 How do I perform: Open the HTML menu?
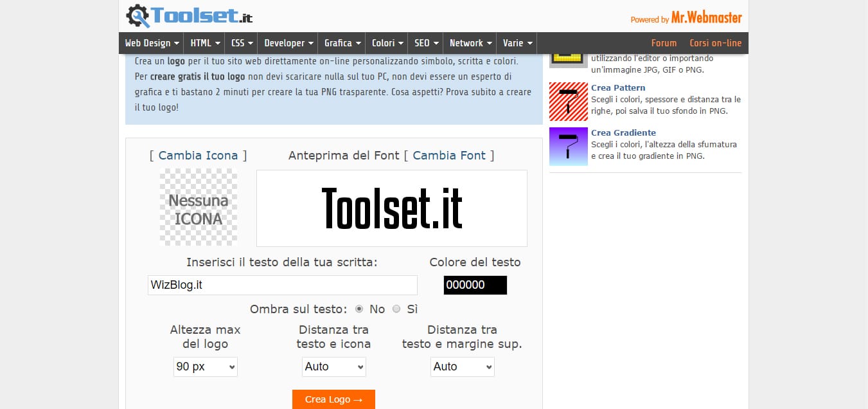[204, 42]
